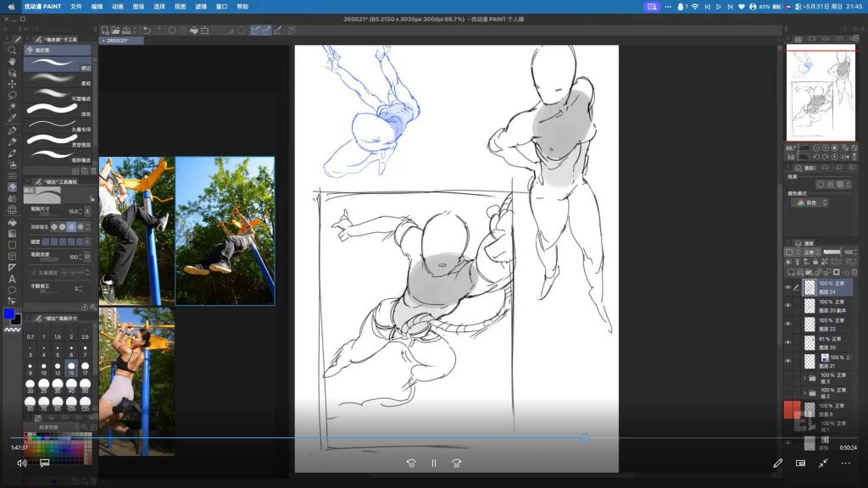Screen dimensions: 868x488
Task: Select the 矢量专用 eraser sub tool
Action: point(58,125)
